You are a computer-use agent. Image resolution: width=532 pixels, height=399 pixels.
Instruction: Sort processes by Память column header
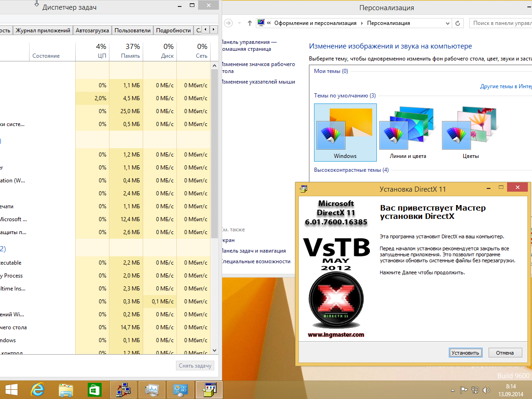click(126, 51)
